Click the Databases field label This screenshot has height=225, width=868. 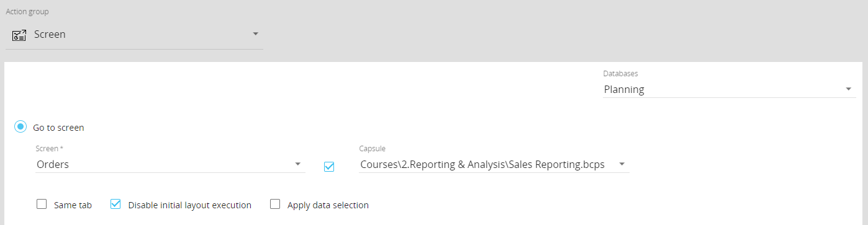(x=620, y=74)
